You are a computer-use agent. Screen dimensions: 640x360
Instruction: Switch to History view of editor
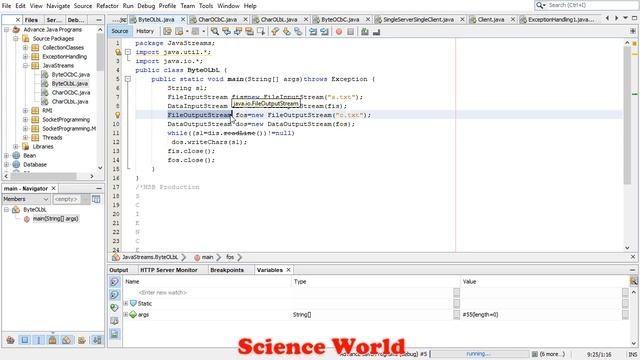tap(145, 31)
